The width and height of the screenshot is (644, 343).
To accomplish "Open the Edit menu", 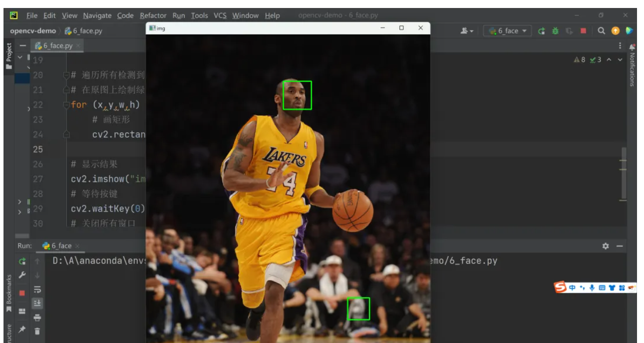I will [49, 15].
